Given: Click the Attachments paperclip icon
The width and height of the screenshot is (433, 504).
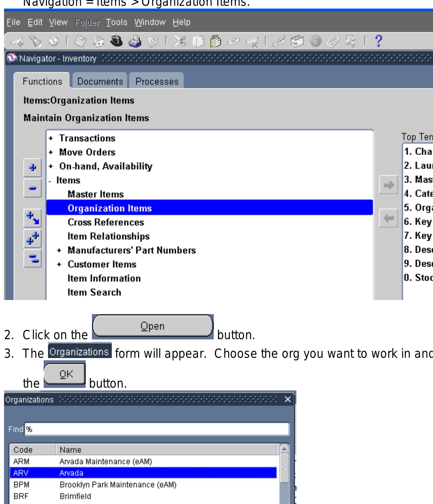Looking at the screenshot, I should [333, 41].
